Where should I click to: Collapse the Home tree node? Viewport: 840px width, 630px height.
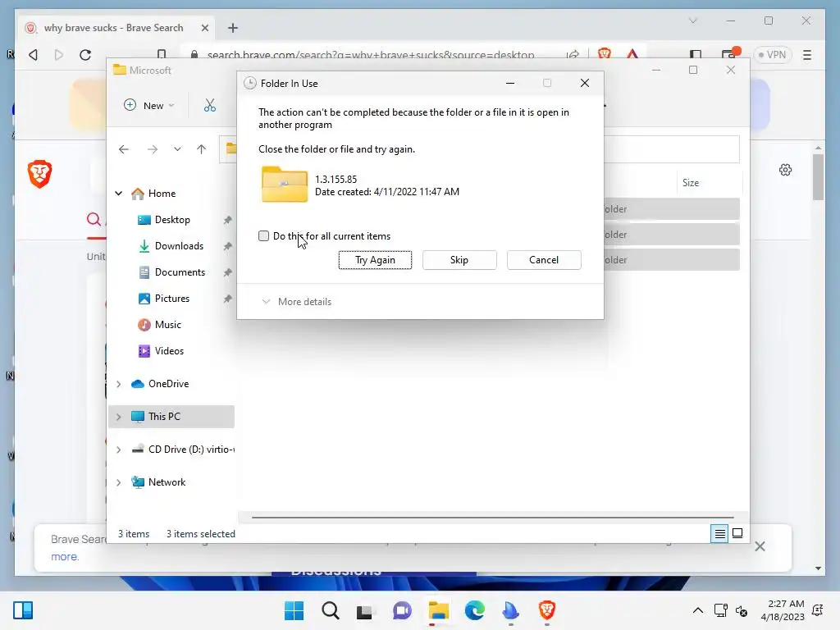[119, 194]
